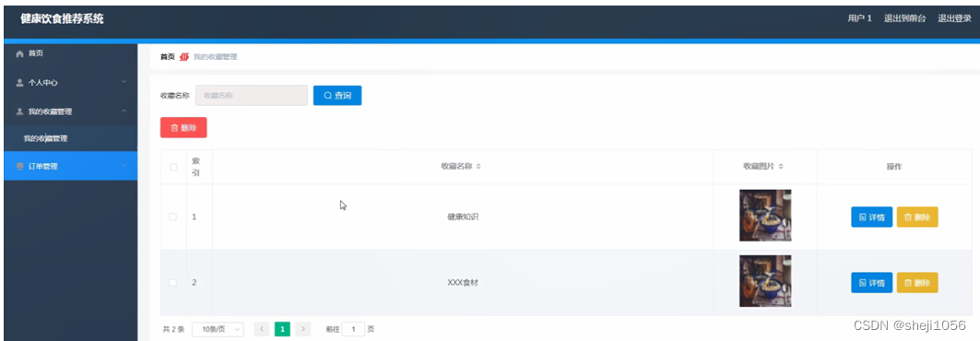This screenshot has width=980, height=341.
Task: Click 首页 in the breadcrumb
Action: click(168, 57)
